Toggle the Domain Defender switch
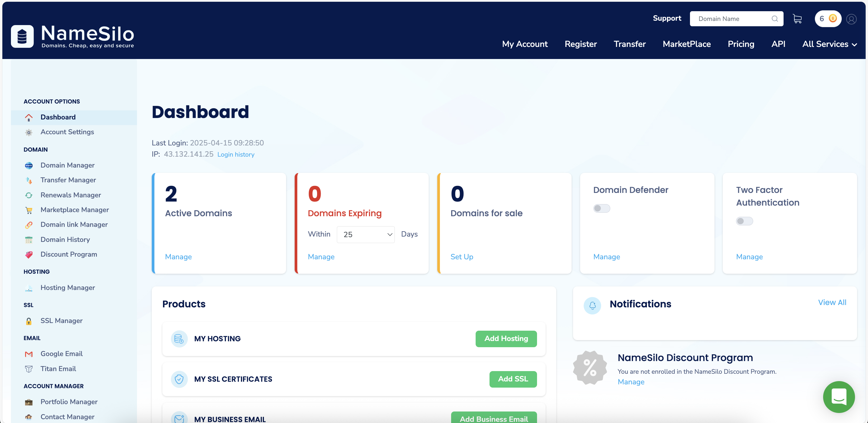Image resolution: width=868 pixels, height=423 pixels. point(601,209)
